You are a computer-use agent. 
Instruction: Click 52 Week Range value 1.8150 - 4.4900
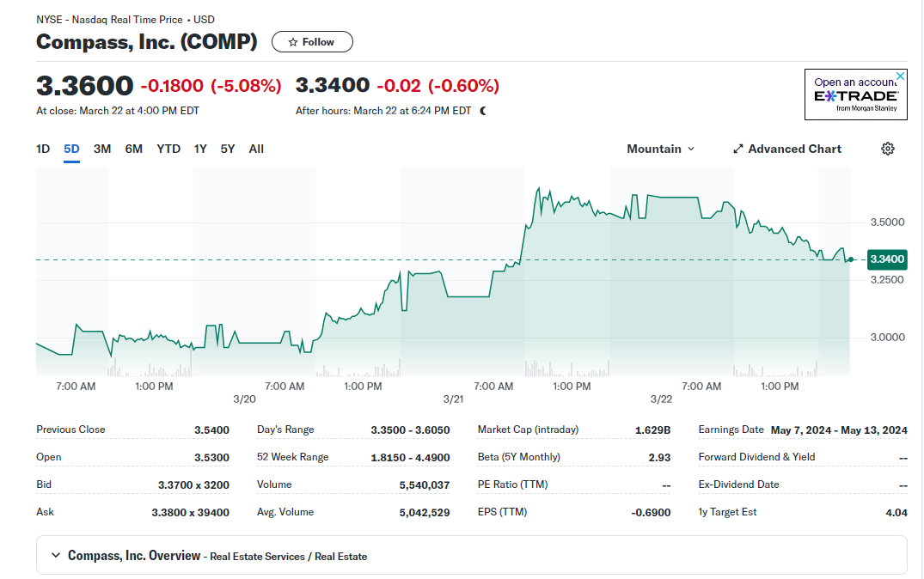[x=410, y=458]
